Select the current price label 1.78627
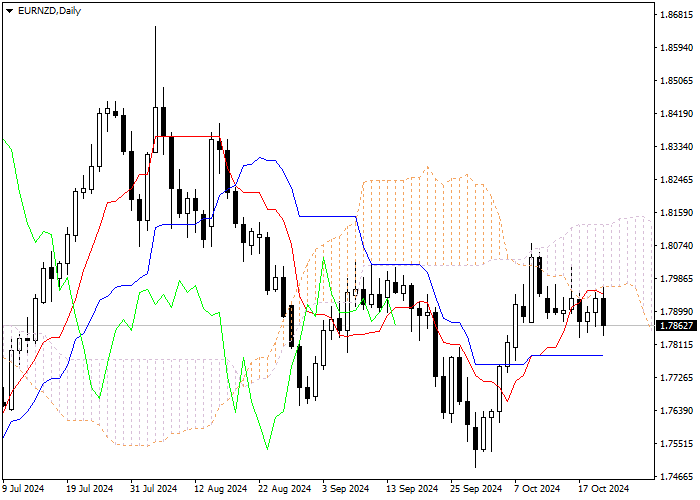Viewport: 700px width, 500px height. pyautogui.click(x=677, y=326)
